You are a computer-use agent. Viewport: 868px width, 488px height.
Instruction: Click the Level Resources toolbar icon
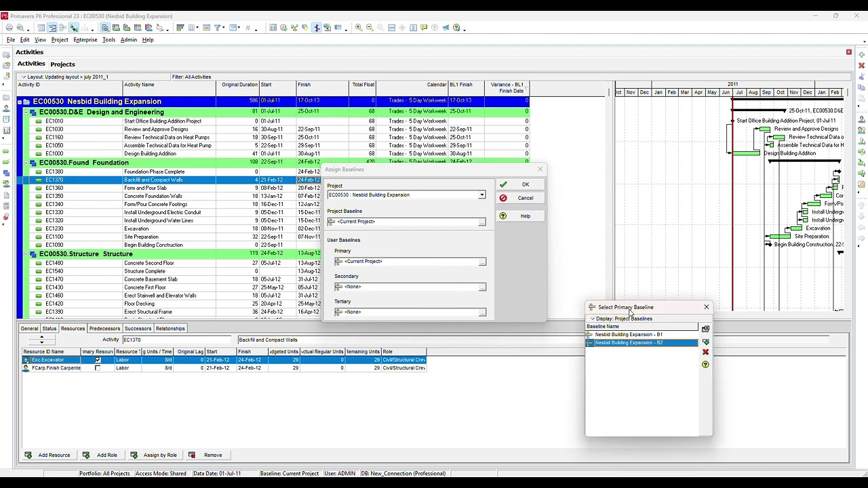click(x=294, y=28)
